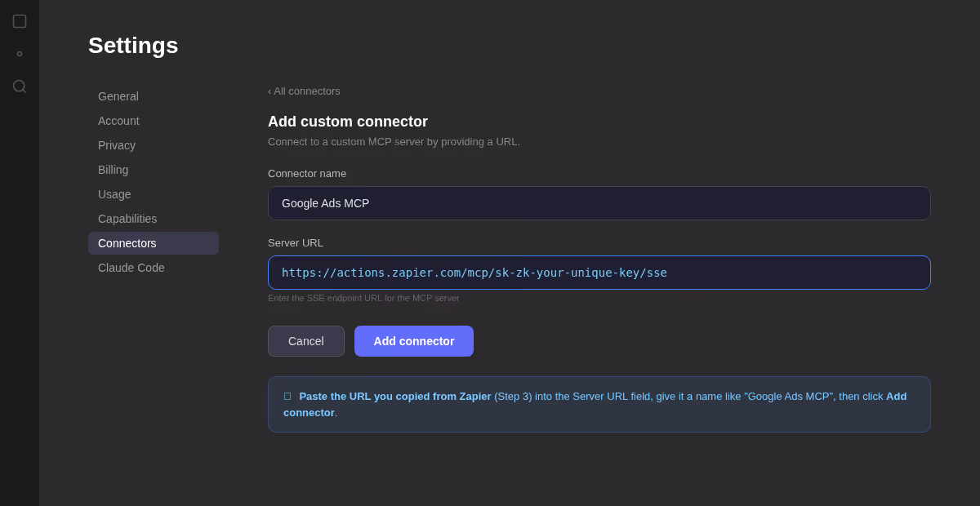Click the Paste the URL hint banner
This screenshot has width=980, height=506.
coord(599,404)
